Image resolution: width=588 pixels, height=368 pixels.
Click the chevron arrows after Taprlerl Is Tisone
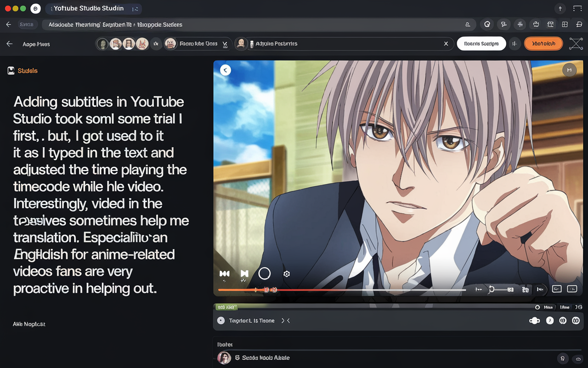(285, 321)
